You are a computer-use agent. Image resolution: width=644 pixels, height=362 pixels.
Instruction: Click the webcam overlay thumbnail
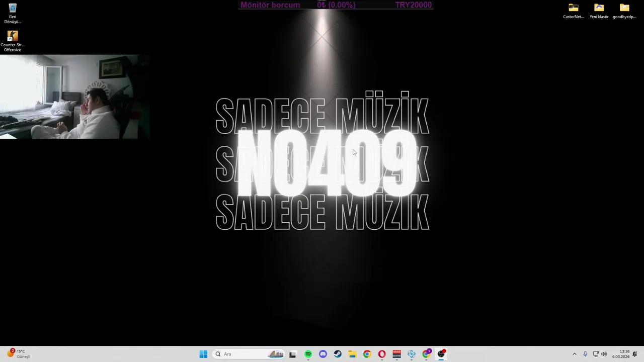click(x=75, y=97)
